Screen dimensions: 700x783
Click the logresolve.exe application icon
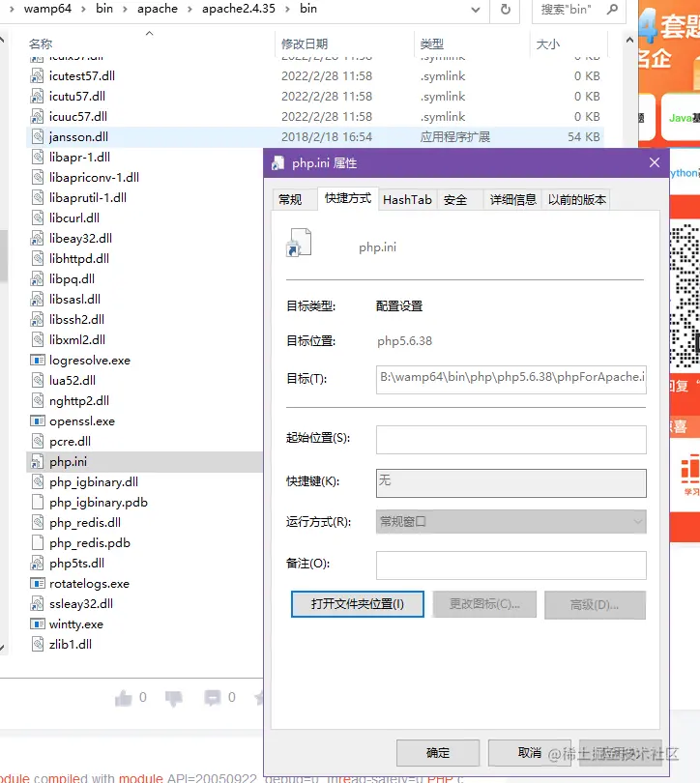pyautogui.click(x=37, y=360)
